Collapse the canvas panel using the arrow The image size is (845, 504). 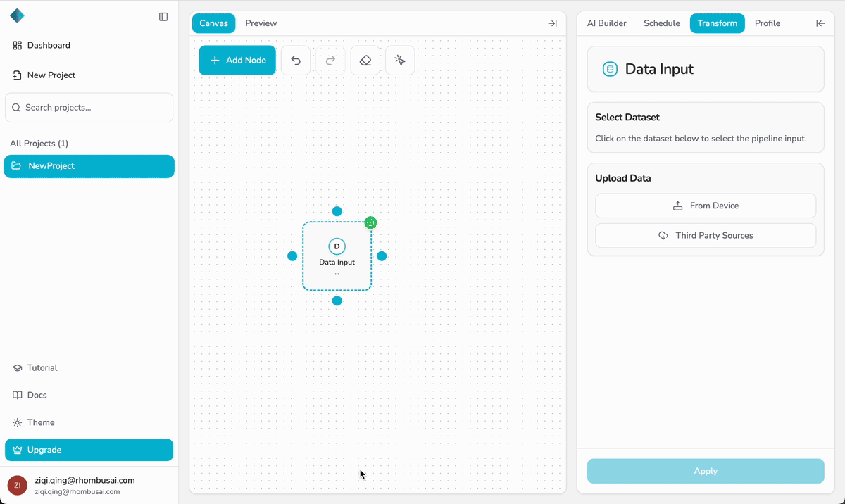point(552,23)
